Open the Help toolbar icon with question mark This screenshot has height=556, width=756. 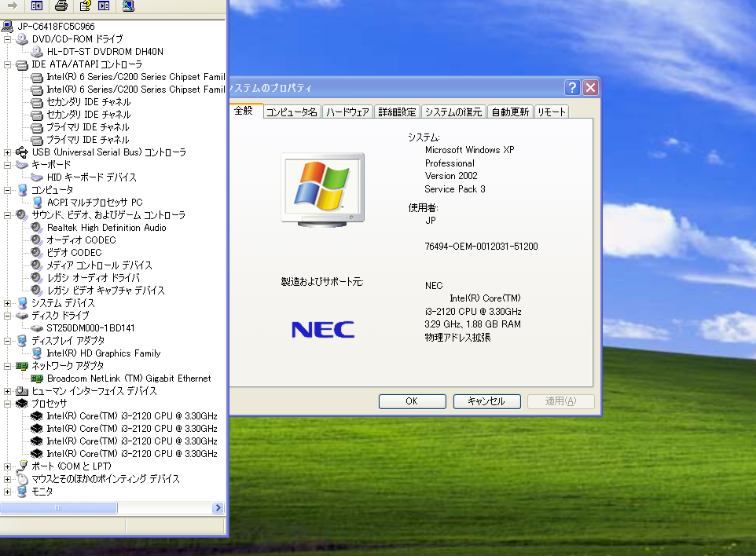86,5
